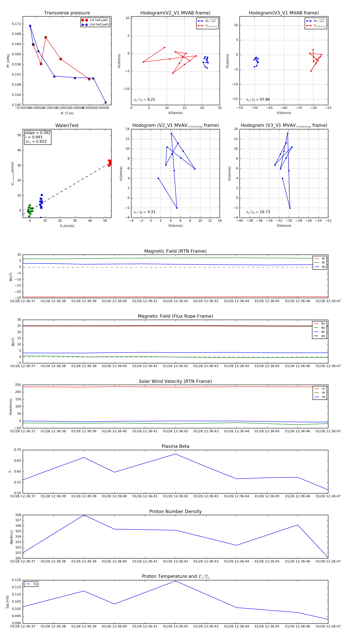The image size is (351, 644).
Task: Select the "Bn" legend label
Action: (x=324, y=267)
